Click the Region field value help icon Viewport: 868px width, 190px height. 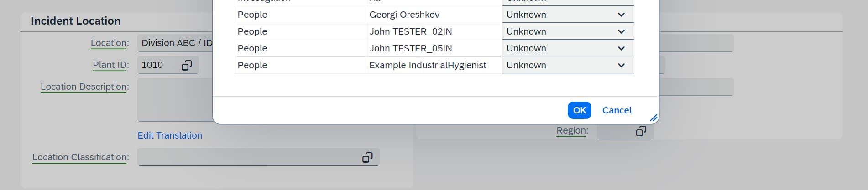tap(641, 131)
